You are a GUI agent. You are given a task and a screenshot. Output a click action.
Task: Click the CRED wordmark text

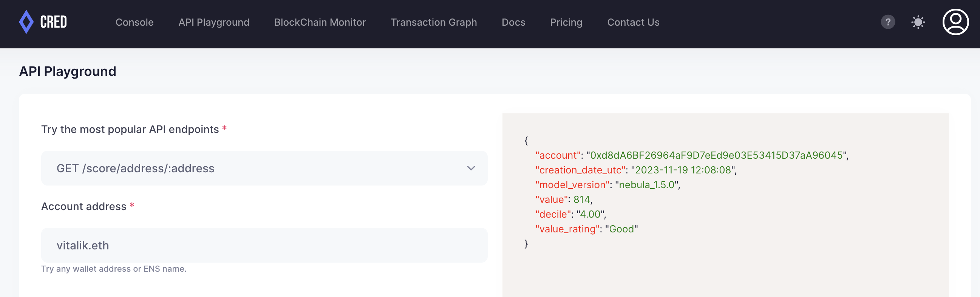54,22
